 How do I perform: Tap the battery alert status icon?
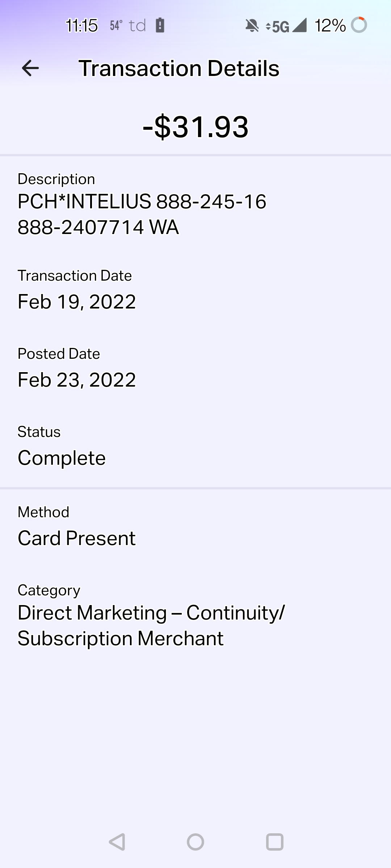click(160, 25)
